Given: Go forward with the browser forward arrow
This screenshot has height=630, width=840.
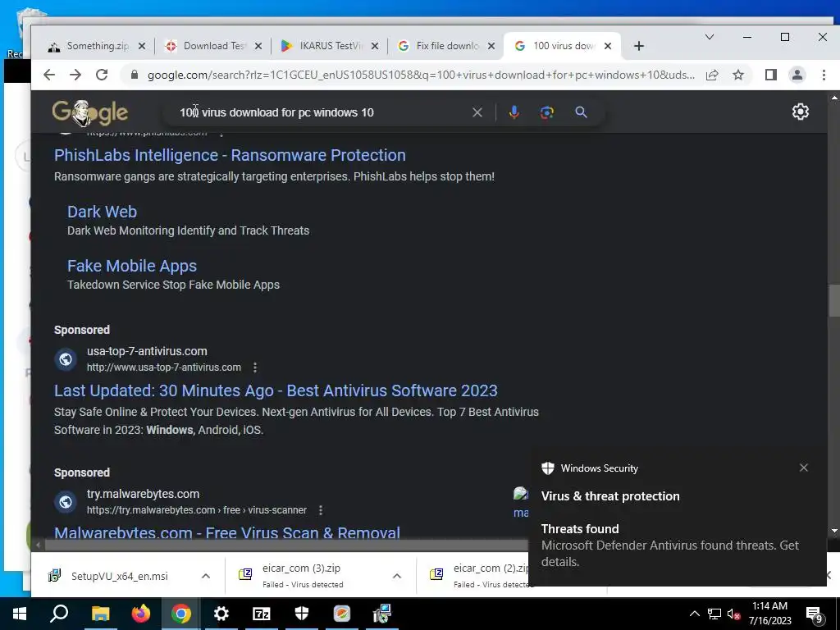Looking at the screenshot, I should (75, 75).
